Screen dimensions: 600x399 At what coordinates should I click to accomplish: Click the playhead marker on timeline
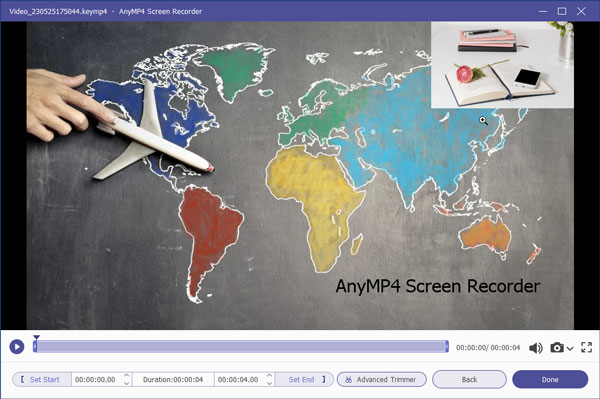click(36, 338)
